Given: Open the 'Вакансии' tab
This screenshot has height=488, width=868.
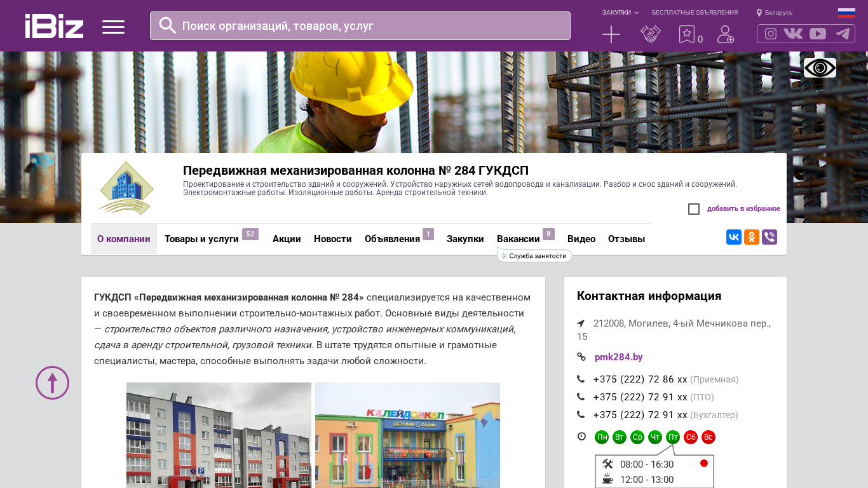Looking at the screenshot, I should [x=519, y=239].
